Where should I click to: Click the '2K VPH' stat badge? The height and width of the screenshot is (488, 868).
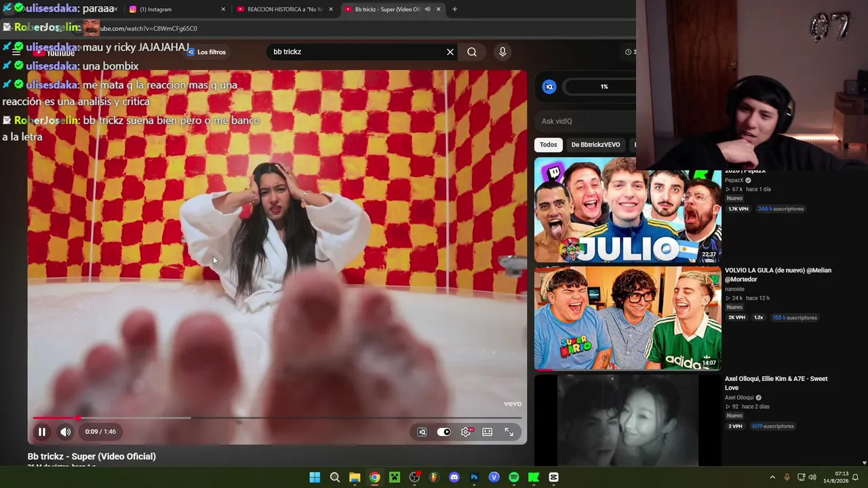click(x=736, y=317)
